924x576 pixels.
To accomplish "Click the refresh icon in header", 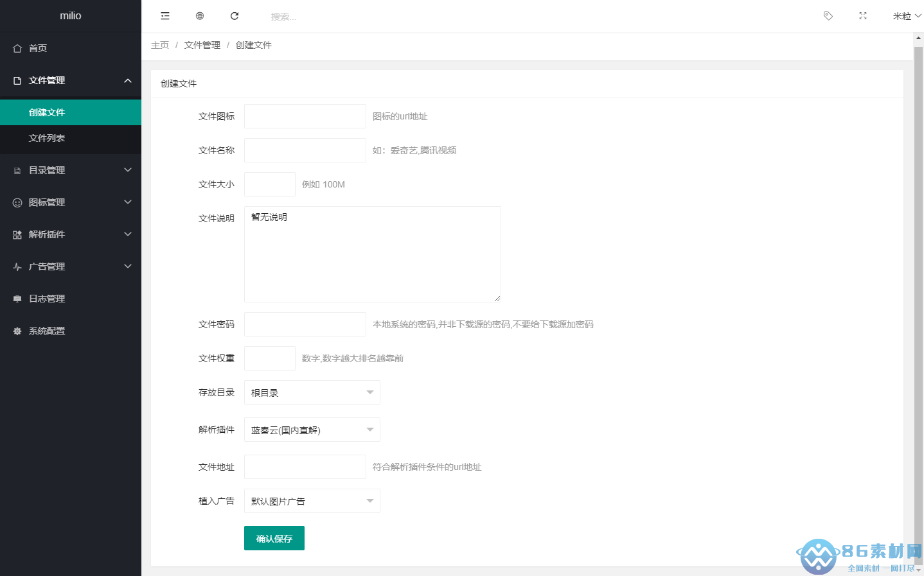I will tap(235, 16).
